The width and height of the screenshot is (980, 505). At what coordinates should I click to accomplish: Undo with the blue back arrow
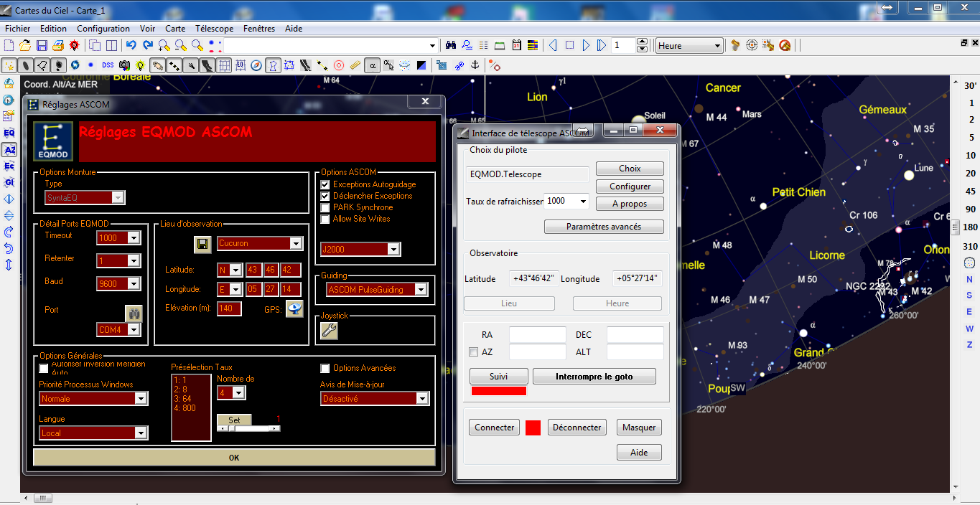click(x=131, y=45)
